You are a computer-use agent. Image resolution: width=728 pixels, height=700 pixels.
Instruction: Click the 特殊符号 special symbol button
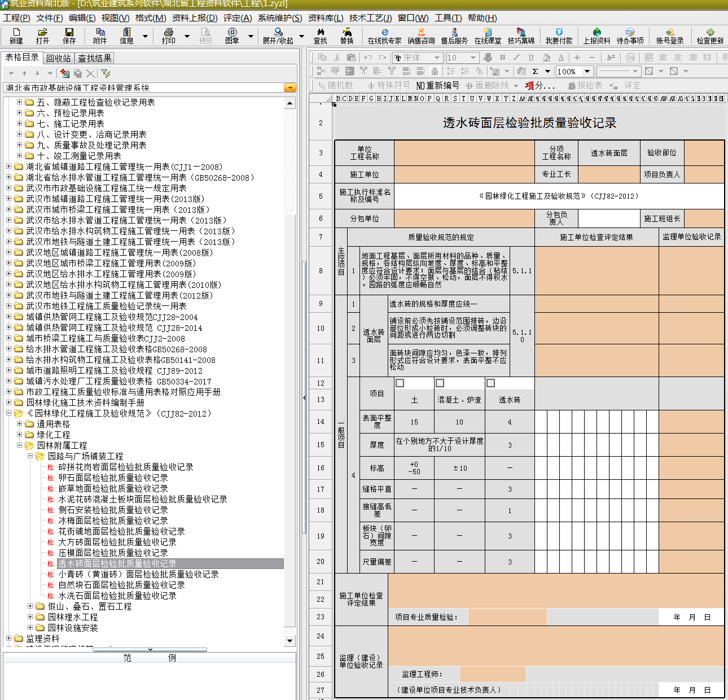coord(389,86)
